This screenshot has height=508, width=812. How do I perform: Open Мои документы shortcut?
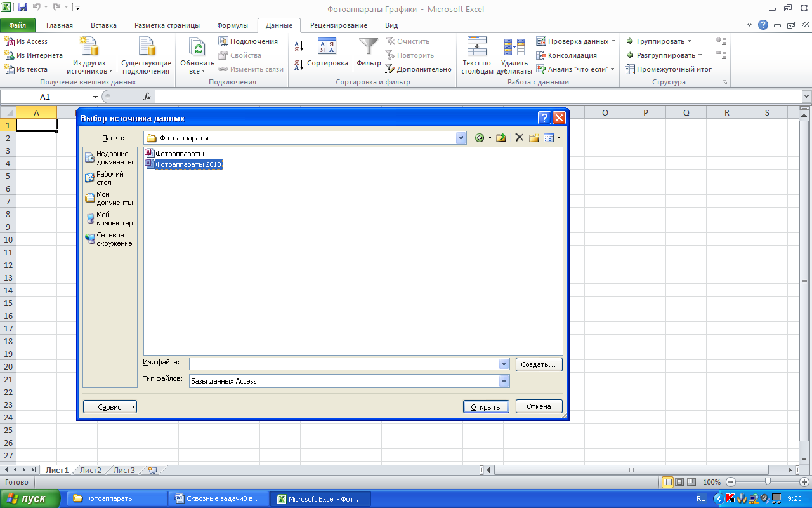(109, 198)
